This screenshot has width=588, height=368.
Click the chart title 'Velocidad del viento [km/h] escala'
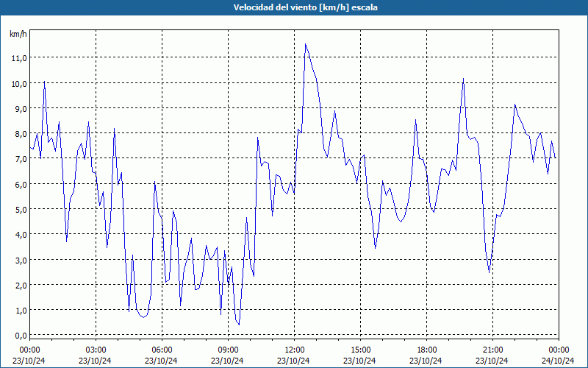tap(305, 7)
